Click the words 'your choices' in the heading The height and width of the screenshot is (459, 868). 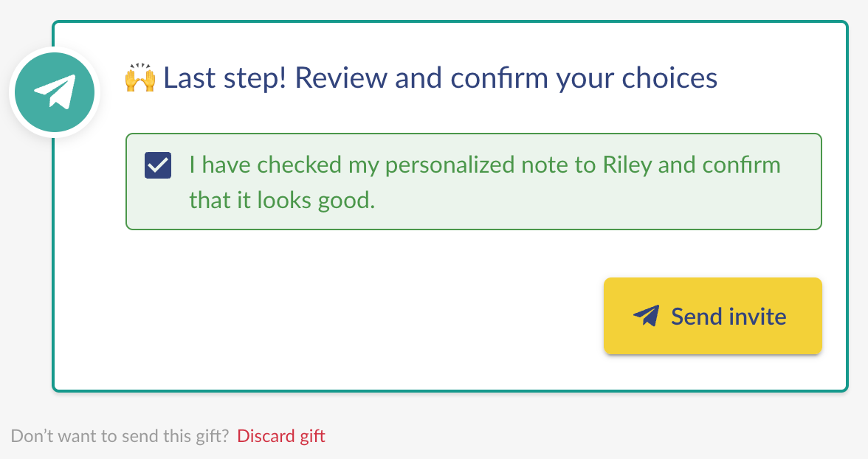coord(636,79)
